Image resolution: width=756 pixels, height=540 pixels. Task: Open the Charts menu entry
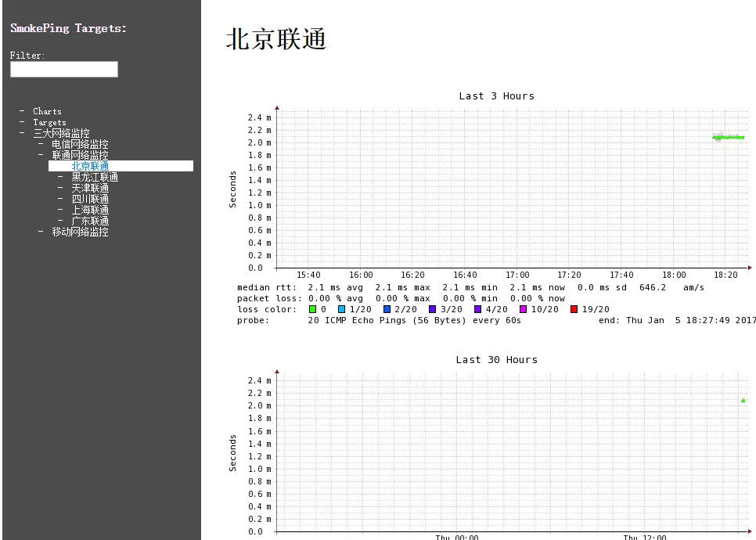pyautogui.click(x=47, y=111)
